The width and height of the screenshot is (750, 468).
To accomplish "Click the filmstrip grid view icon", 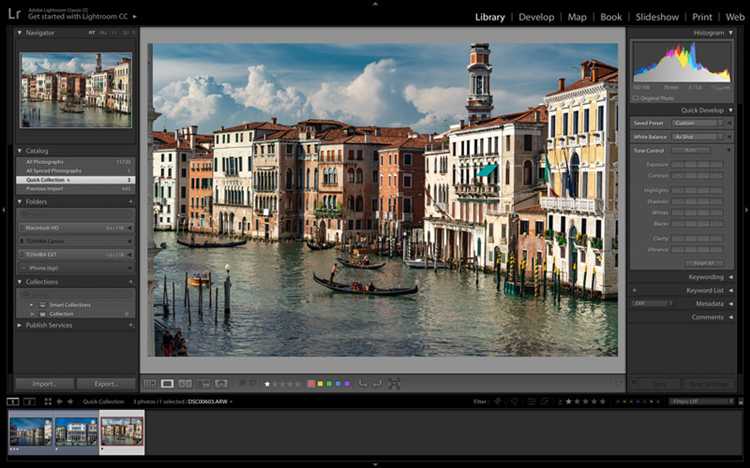I will coord(48,401).
